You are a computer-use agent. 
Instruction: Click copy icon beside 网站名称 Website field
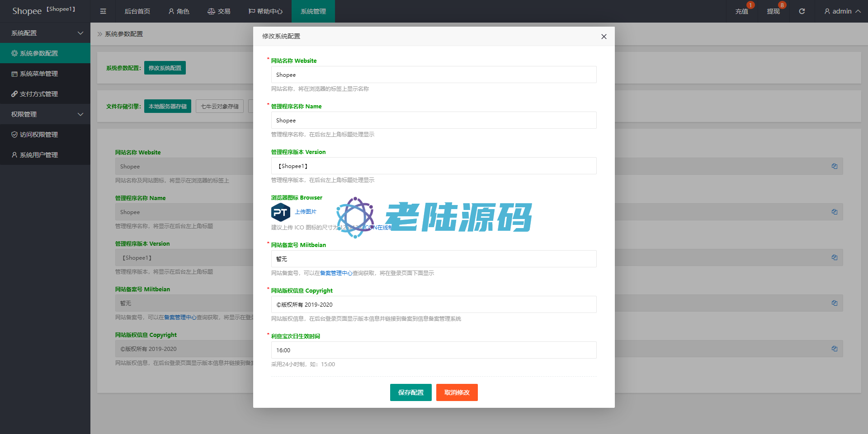tap(835, 166)
